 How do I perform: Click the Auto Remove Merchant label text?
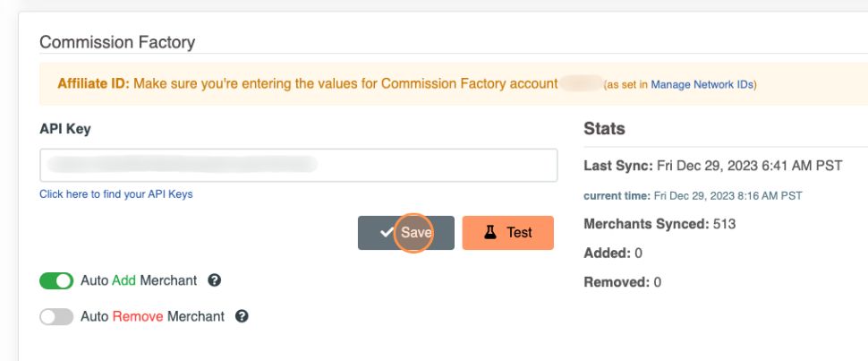coord(152,316)
